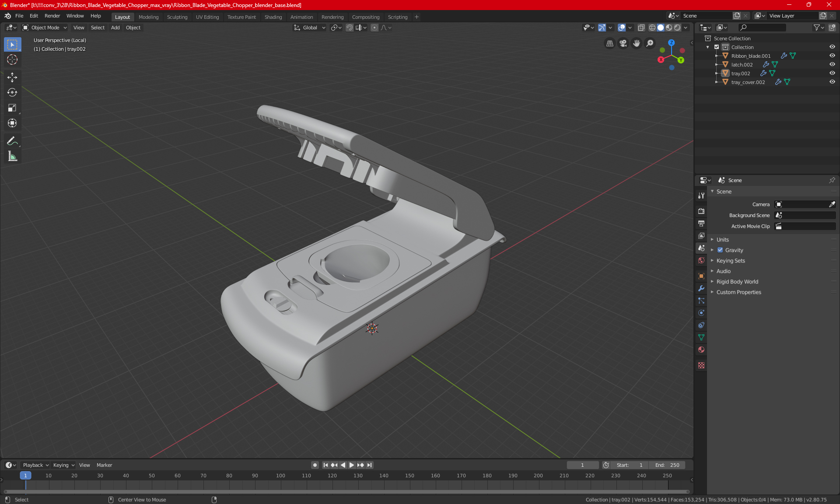Switch to wireframe viewport shading

pos(652,28)
